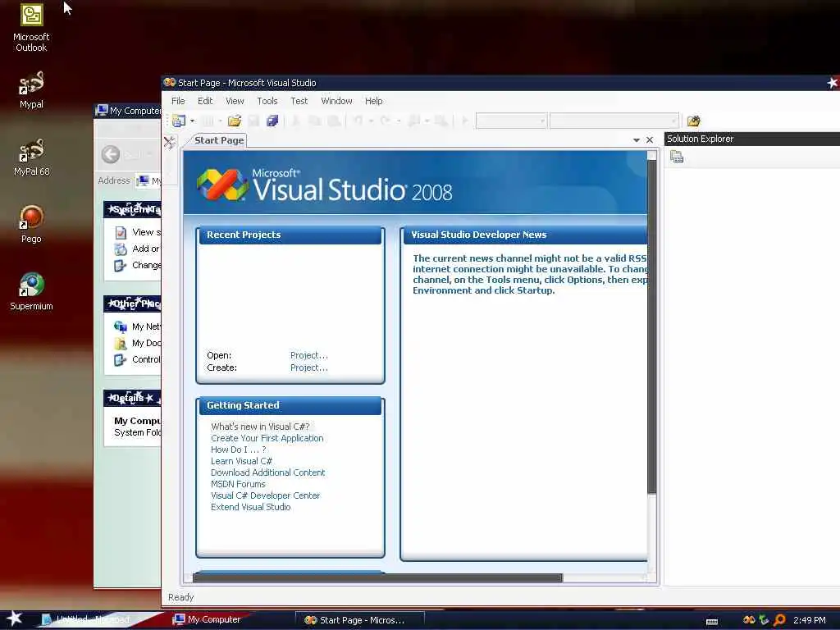Screen dimensions: 840x630
Task: Click the 2:49 PM taskbar clock
Action: click(809, 620)
